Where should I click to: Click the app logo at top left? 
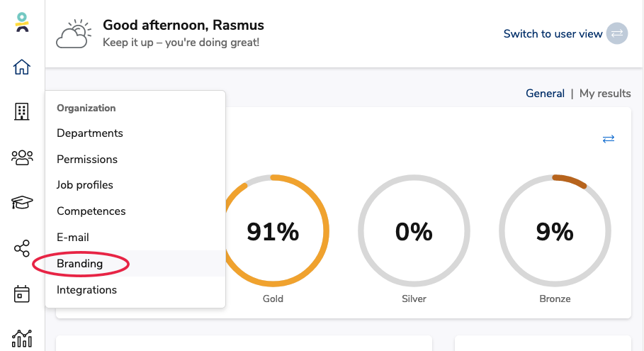click(22, 22)
